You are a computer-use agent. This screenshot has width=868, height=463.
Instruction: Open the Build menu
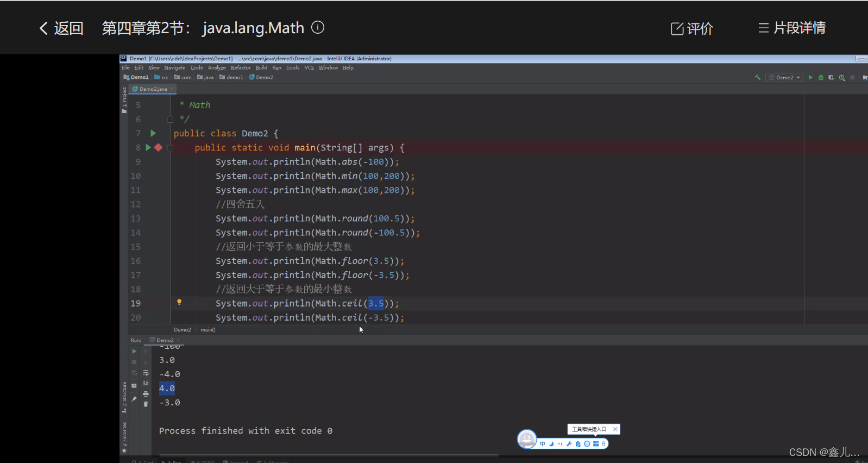261,68
